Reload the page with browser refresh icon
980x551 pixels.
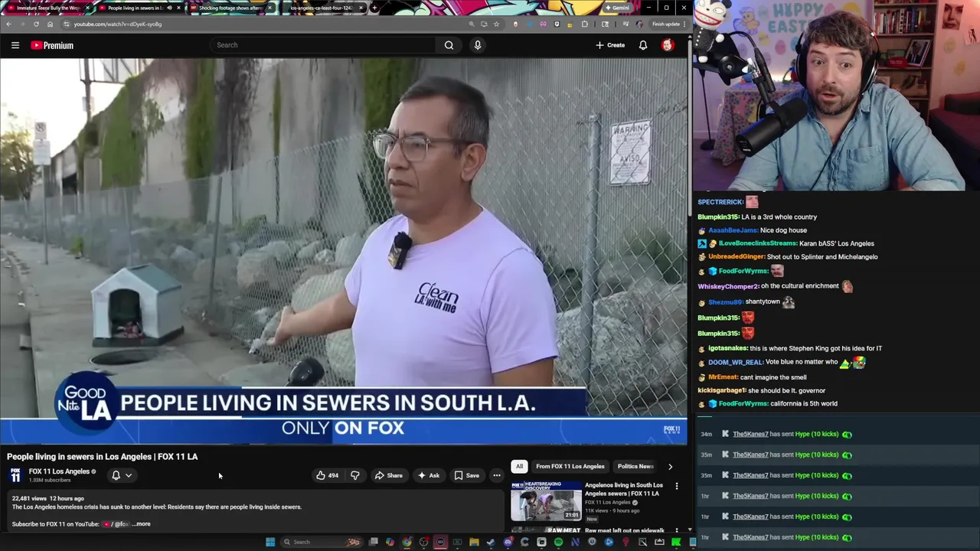[x=36, y=24]
